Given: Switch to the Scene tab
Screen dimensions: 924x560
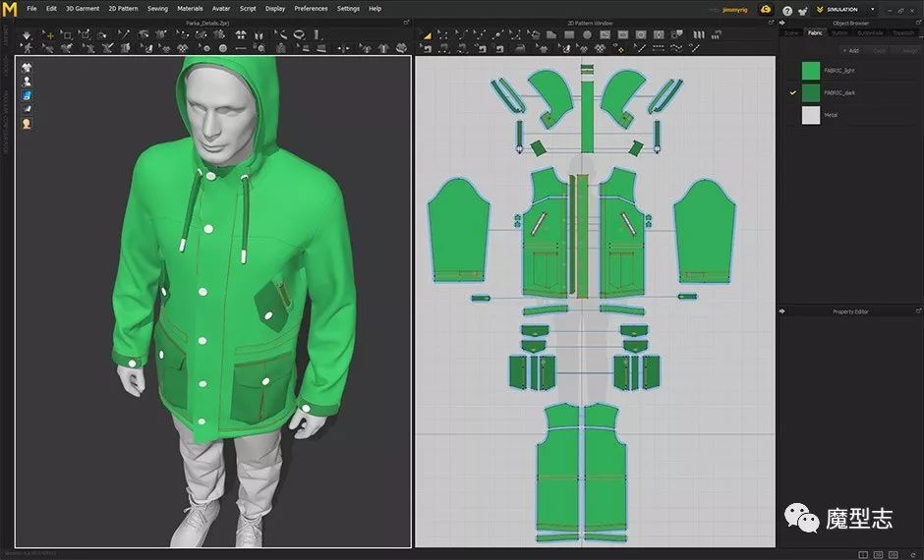Looking at the screenshot, I should [791, 33].
